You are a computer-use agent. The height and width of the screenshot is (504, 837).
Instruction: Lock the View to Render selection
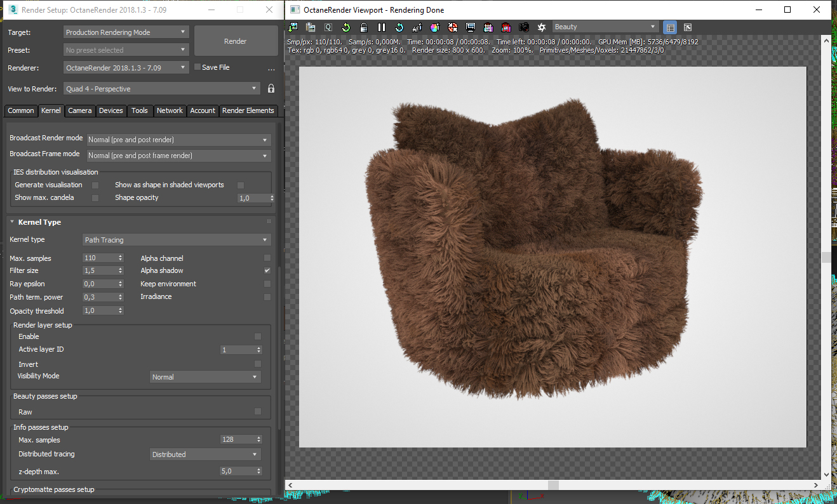click(271, 89)
